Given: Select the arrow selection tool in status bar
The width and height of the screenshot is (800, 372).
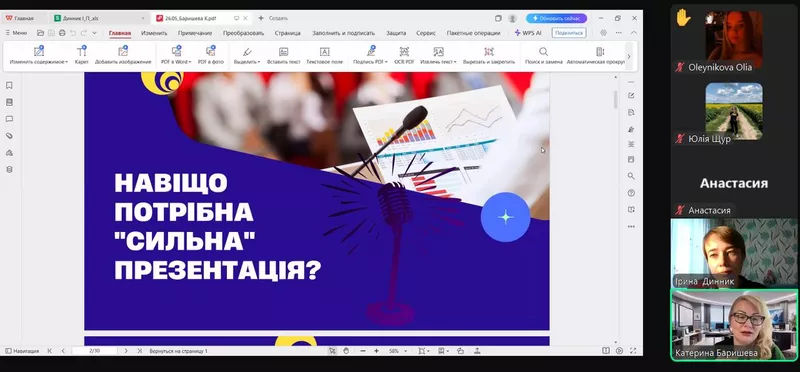Looking at the screenshot, I should [332, 351].
